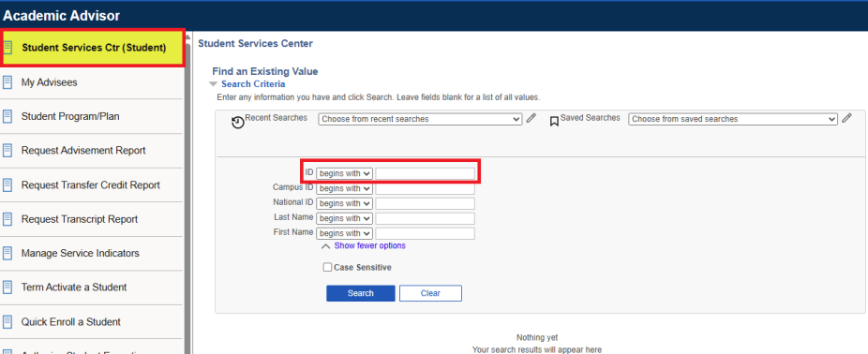Select Manage Service Indicators in sidebar

click(81, 254)
